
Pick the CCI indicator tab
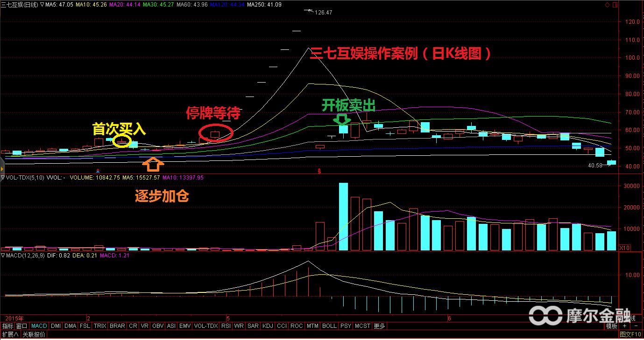(282, 326)
